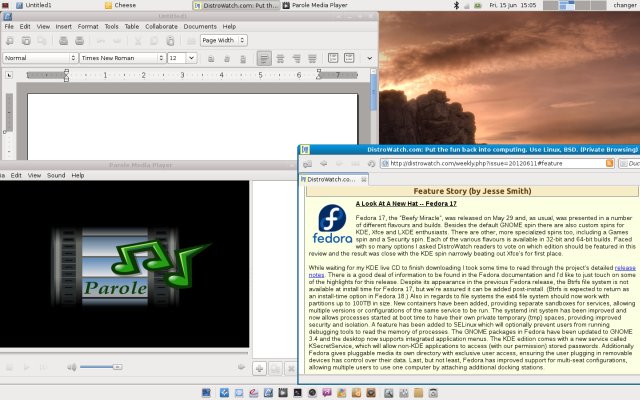
Task: Click the font size field showing 12
Action: (177, 58)
